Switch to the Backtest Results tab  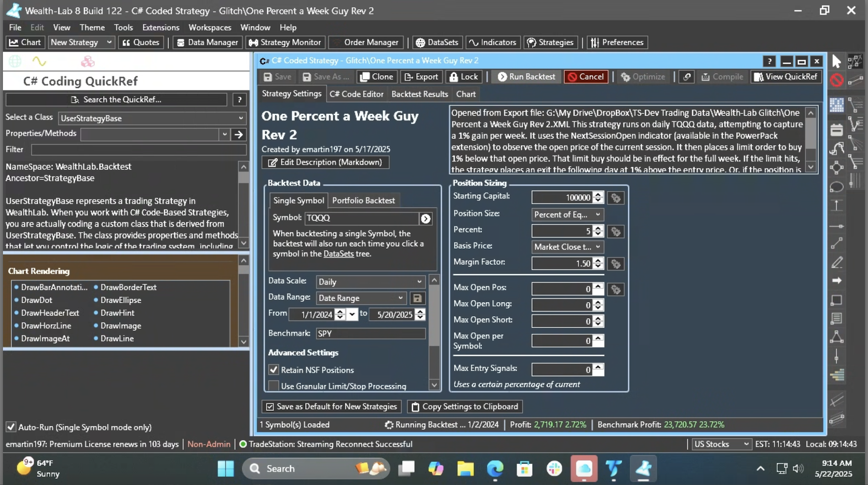click(420, 94)
